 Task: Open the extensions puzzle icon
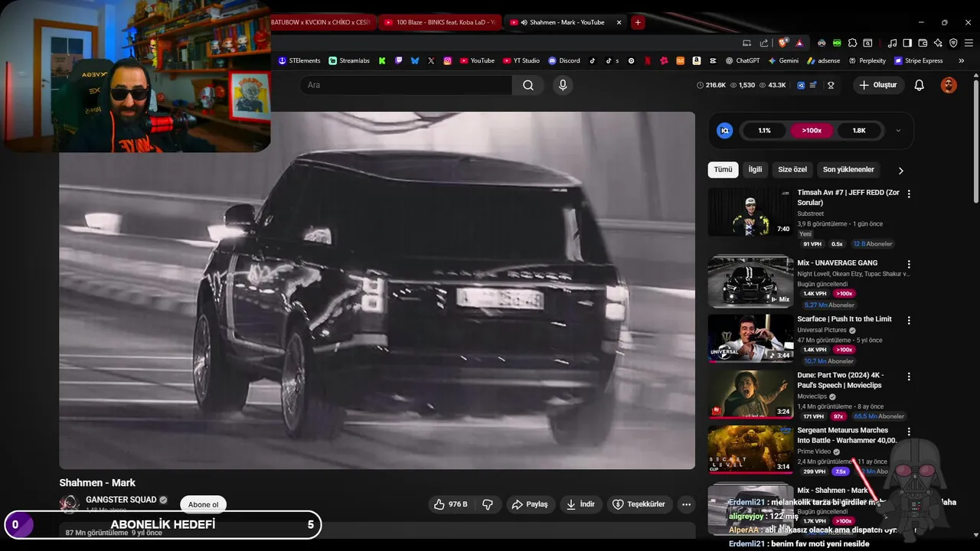(852, 44)
